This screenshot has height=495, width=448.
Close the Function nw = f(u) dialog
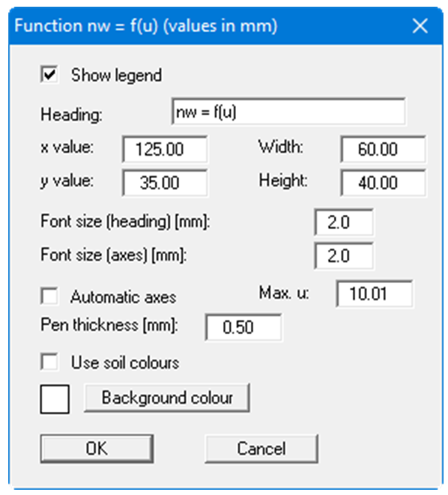(420, 25)
